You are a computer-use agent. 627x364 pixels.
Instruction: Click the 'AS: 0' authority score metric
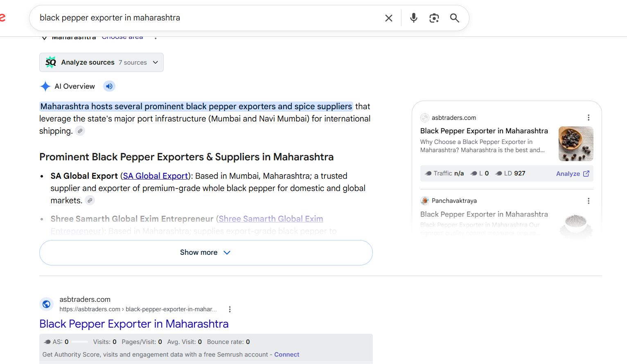tap(56, 342)
